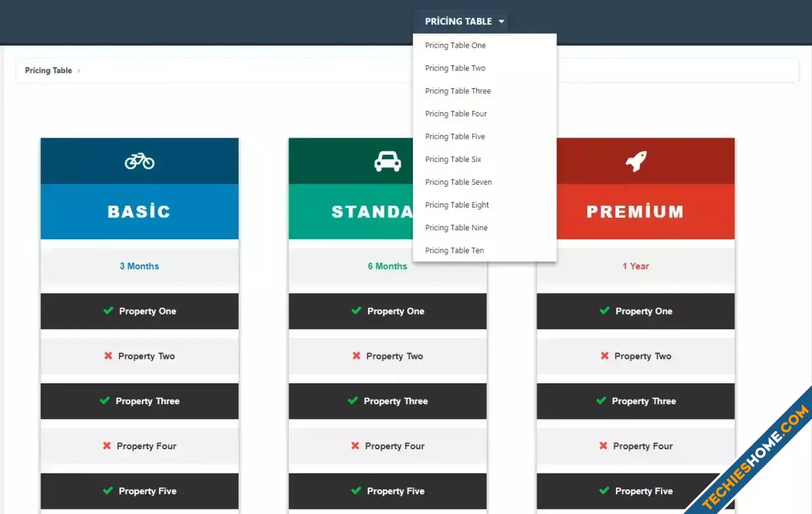Click the breadcrumb chevron after Pricing Table
This screenshot has width=812, height=514.
click(x=79, y=71)
